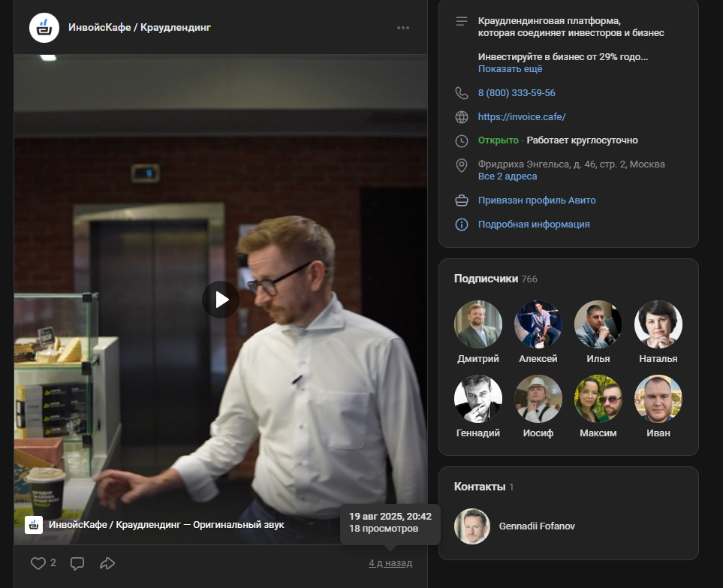The height and width of the screenshot is (588, 723).
Task: Open post options three-dot menu
Action: click(x=403, y=28)
